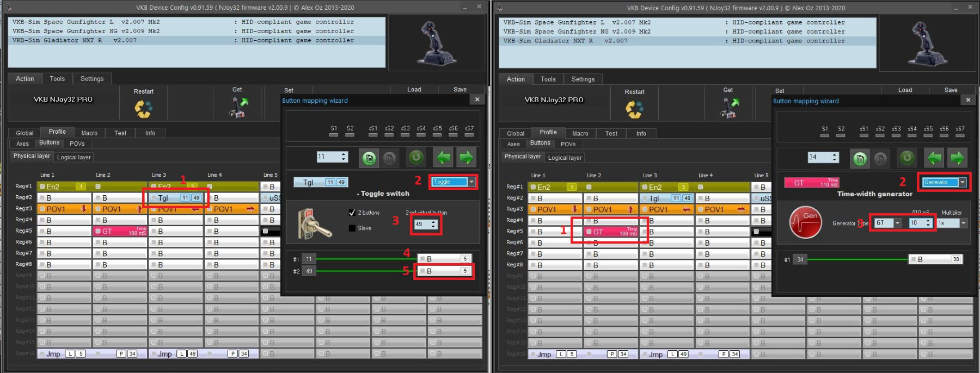Click the POV1 right-arrow cell in right window

point(722,209)
